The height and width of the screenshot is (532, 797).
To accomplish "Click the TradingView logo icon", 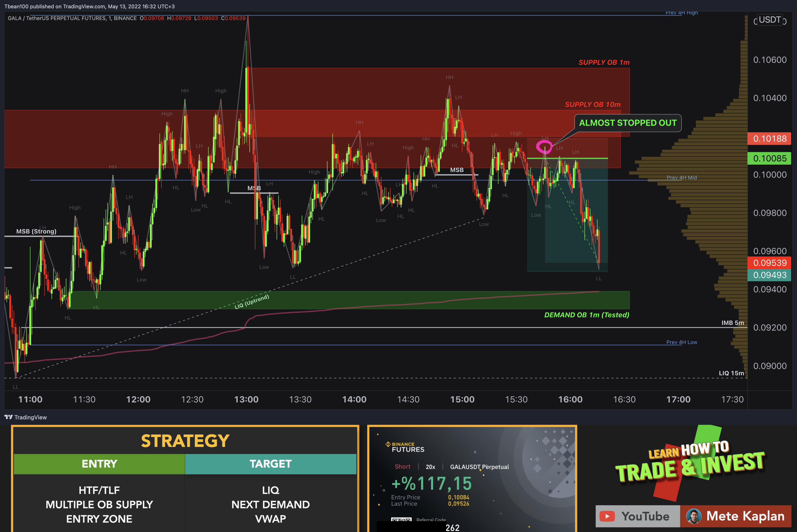I will (8, 417).
